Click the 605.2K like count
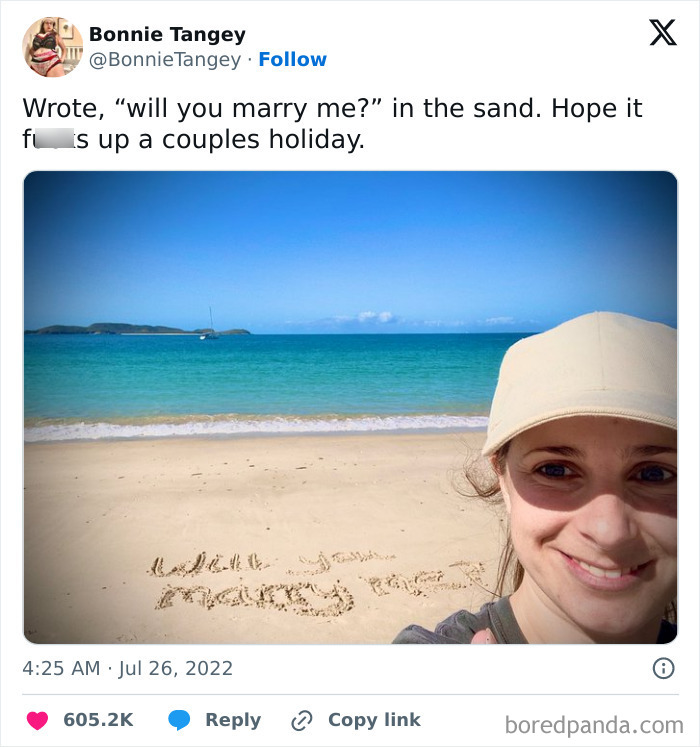700x747 pixels. click(x=98, y=720)
